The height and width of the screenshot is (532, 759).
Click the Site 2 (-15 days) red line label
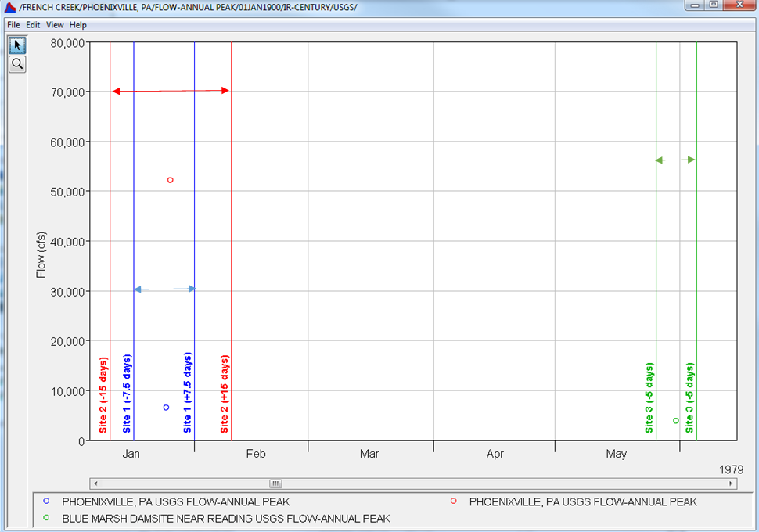point(103,395)
